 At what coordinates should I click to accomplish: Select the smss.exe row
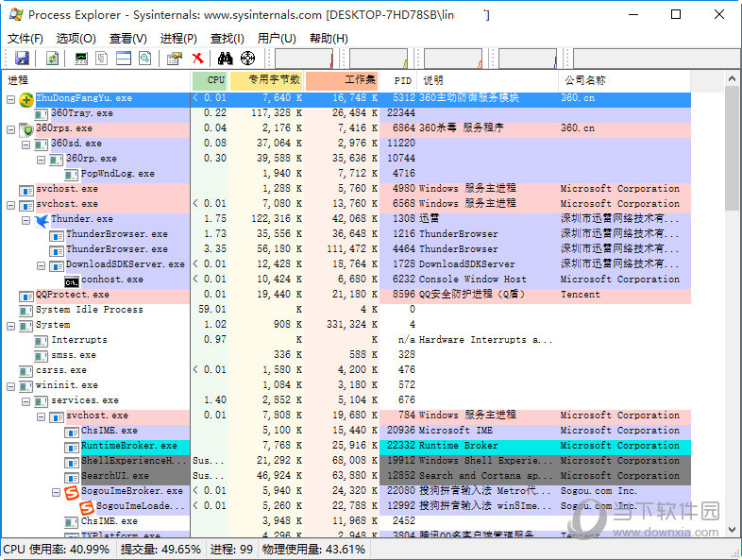coord(346,355)
